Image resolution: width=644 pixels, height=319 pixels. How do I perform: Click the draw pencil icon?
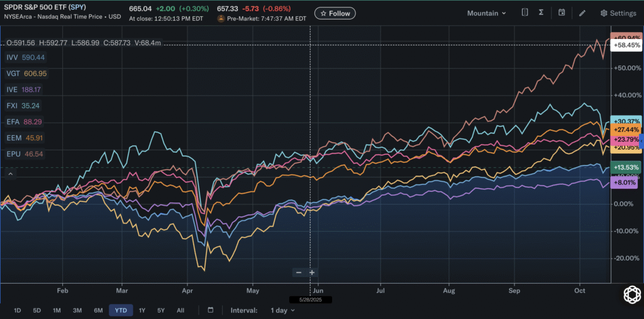click(582, 13)
